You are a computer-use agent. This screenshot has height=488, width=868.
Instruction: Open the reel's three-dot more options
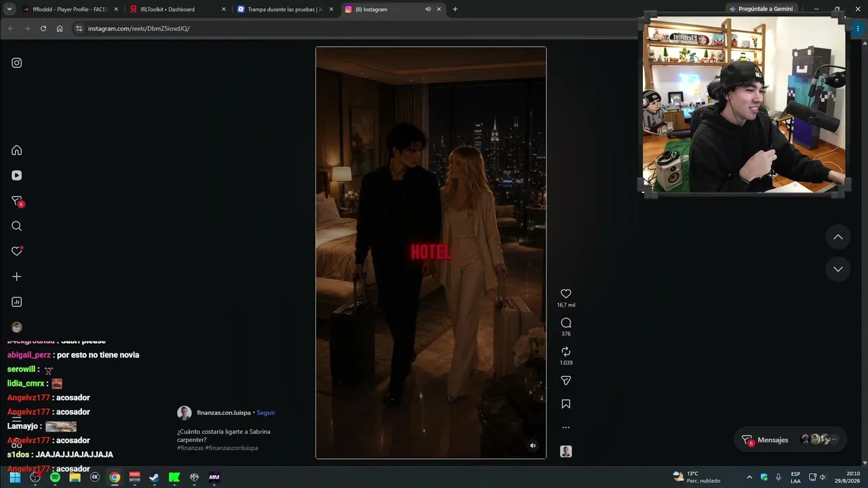click(566, 428)
